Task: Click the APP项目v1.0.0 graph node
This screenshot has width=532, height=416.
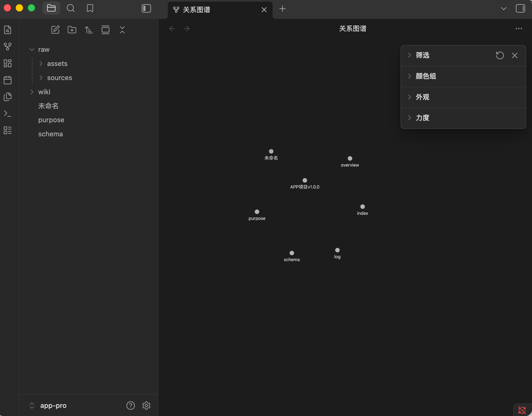Action: [x=305, y=180]
